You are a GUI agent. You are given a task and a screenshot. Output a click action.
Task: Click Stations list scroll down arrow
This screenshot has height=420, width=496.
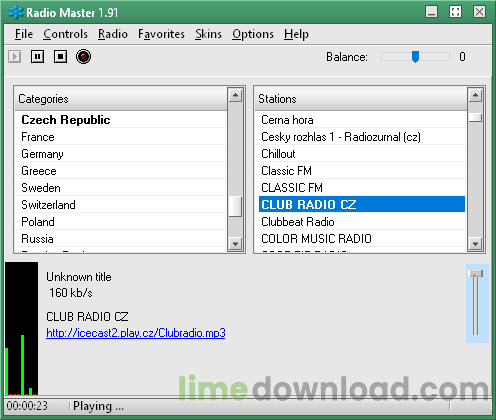[475, 244]
